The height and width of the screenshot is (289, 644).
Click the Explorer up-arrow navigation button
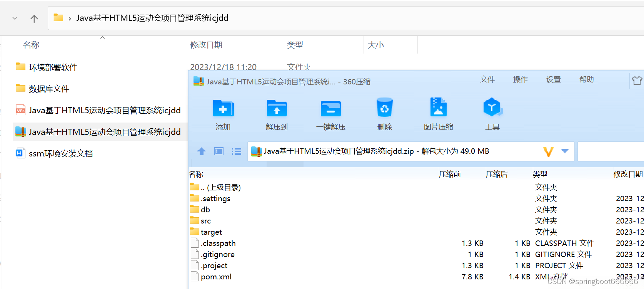tap(34, 18)
